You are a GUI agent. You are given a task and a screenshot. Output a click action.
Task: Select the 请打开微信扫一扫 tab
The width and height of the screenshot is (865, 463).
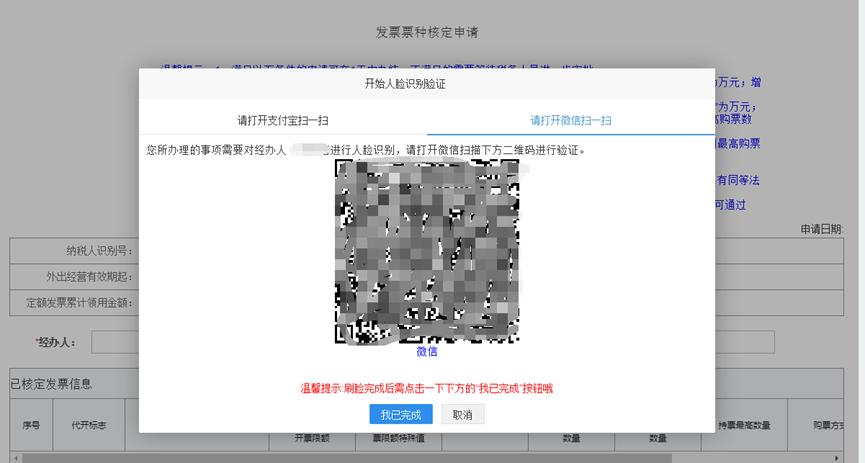tap(571, 120)
